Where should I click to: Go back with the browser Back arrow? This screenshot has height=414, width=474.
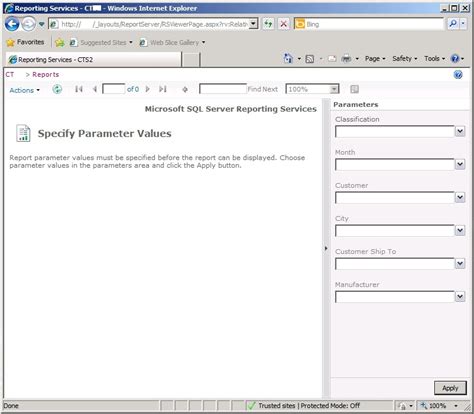pyautogui.click(x=12, y=24)
